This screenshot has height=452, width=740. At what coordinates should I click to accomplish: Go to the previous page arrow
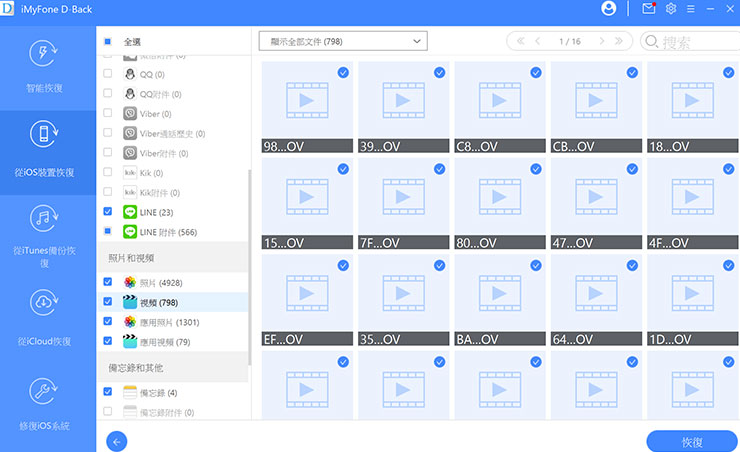pyautogui.click(x=538, y=41)
